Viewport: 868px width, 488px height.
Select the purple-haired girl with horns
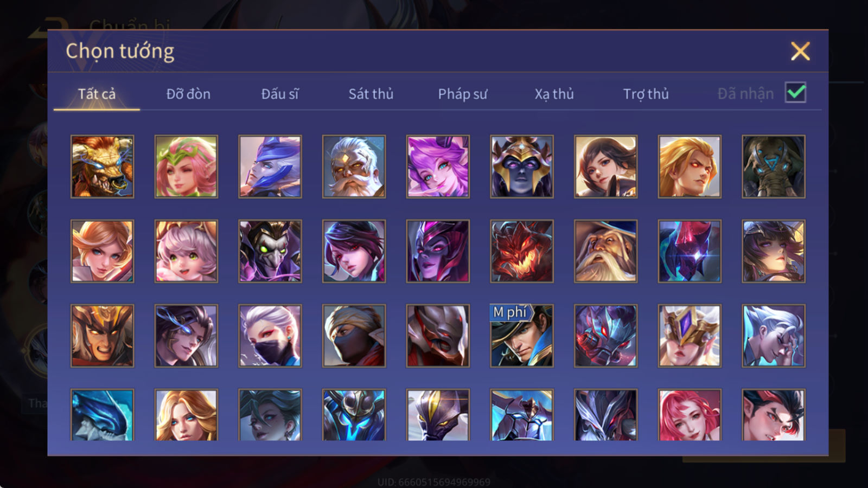click(438, 166)
